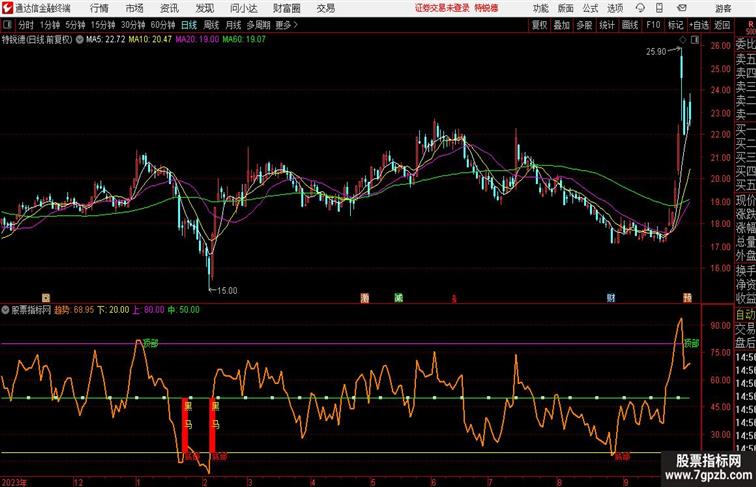
Task: Open the 发现 menu
Action: [x=204, y=8]
